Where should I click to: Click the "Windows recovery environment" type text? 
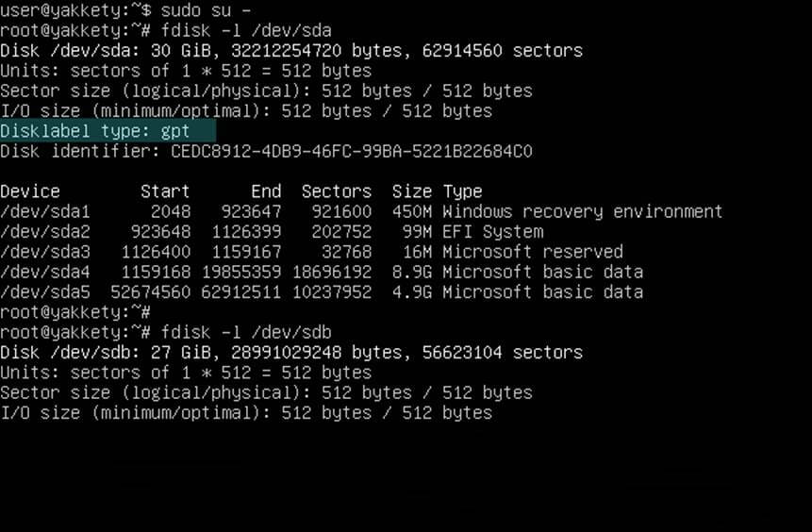(582, 211)
